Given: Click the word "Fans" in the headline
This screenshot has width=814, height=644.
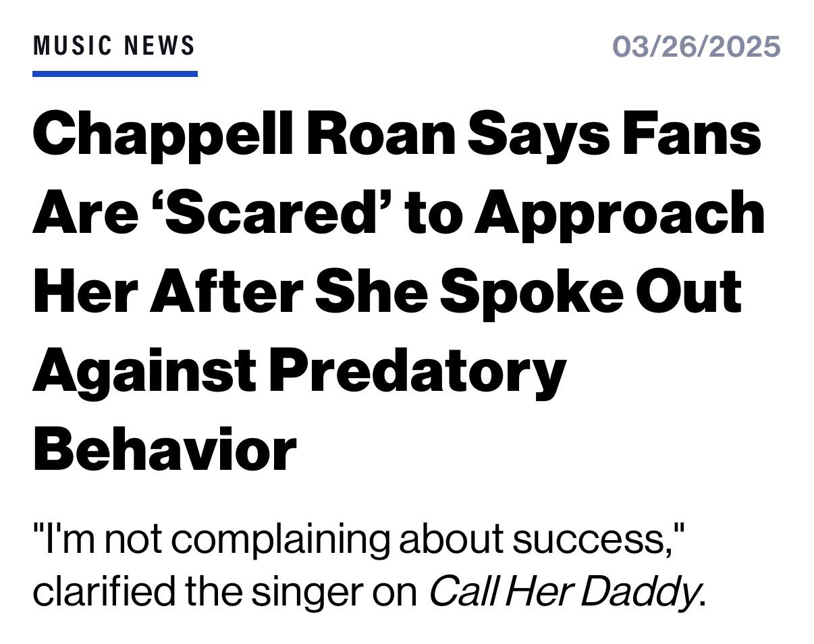Looking at the screenshot, I should (x=692, y=134).
